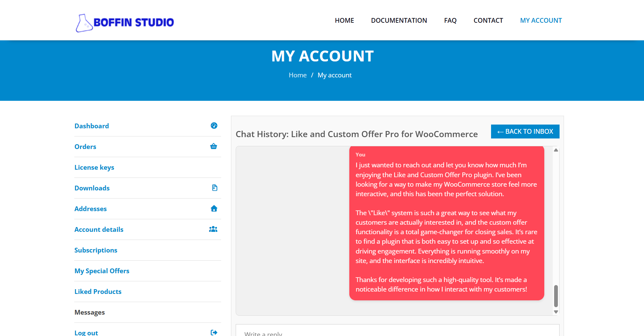Click the Boffin Studio flask logo

[x=84, y=23]
